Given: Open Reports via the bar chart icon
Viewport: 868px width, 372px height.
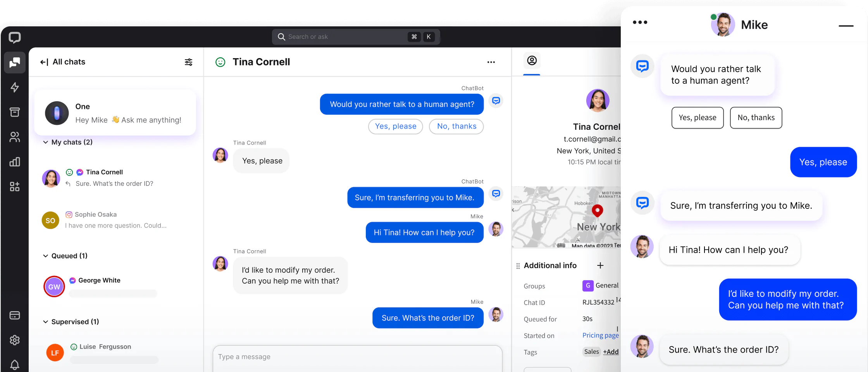Looking at the screenshot, I should 14,162.
